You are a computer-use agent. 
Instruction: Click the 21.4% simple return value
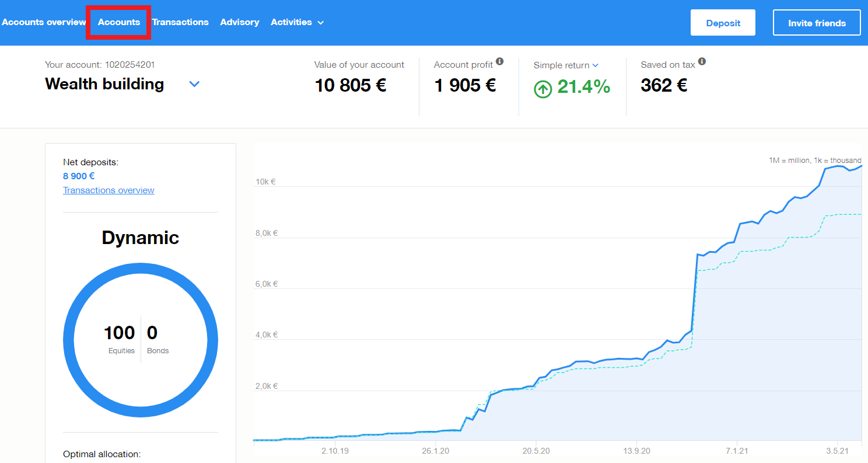(x=583, y=87)
